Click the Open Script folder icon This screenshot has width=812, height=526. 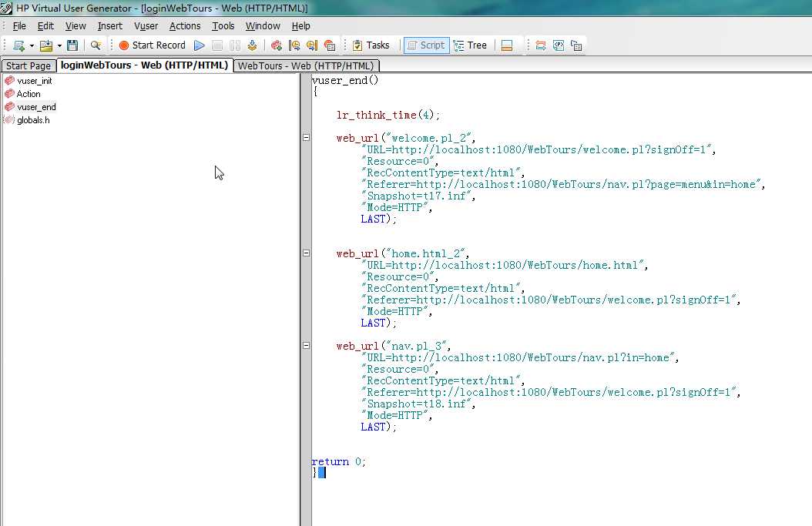click(46, 45)
